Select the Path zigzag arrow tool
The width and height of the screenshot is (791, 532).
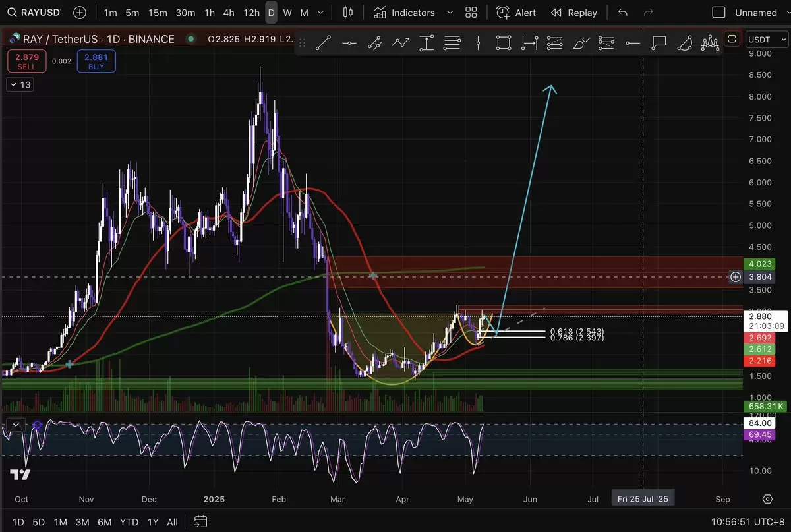coord(401,44)
